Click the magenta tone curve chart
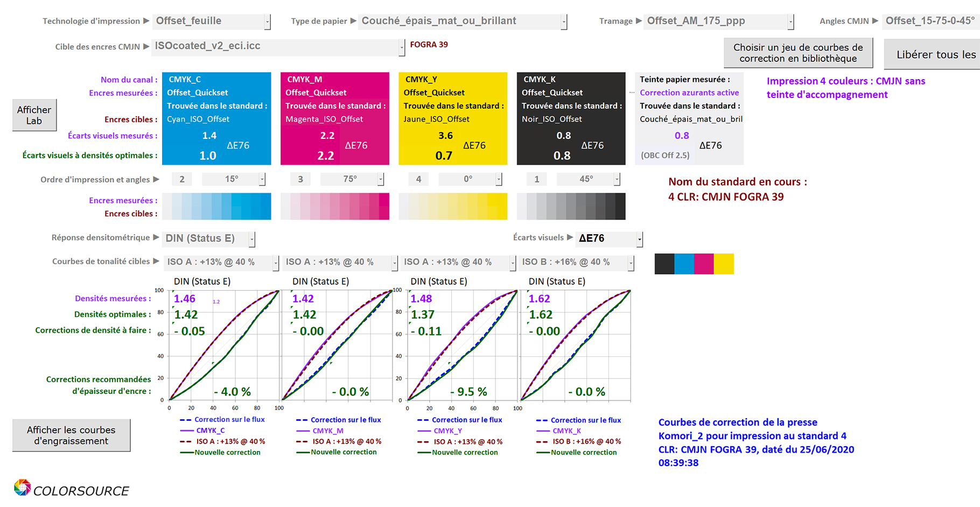 point(338,346)
